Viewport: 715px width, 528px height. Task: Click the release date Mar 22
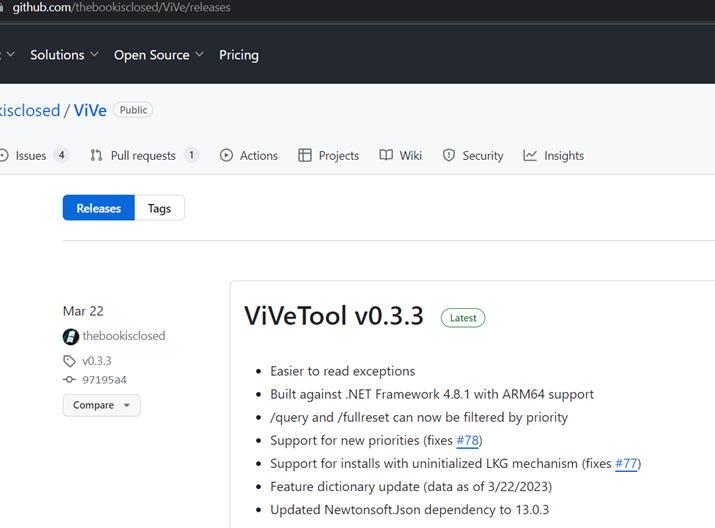point(83,311)
